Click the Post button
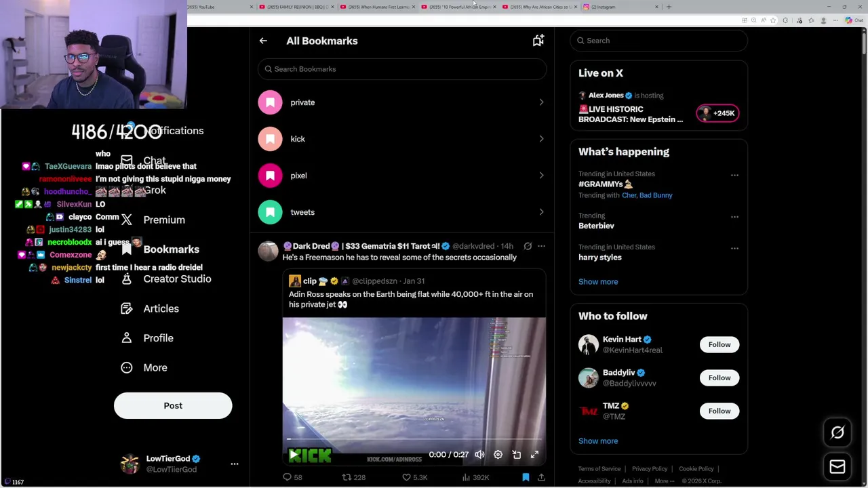This screenshot has width=868, height=488. coord(173,405)
